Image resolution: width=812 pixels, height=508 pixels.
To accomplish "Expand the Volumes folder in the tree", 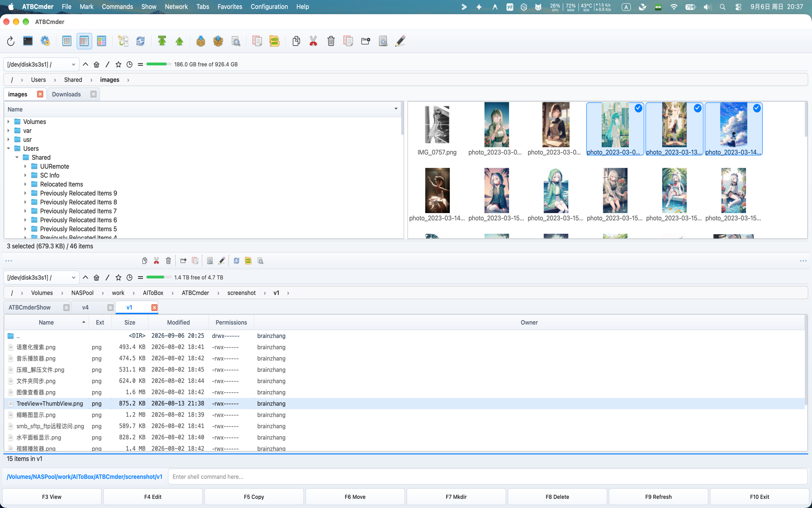I will point(9,122).
